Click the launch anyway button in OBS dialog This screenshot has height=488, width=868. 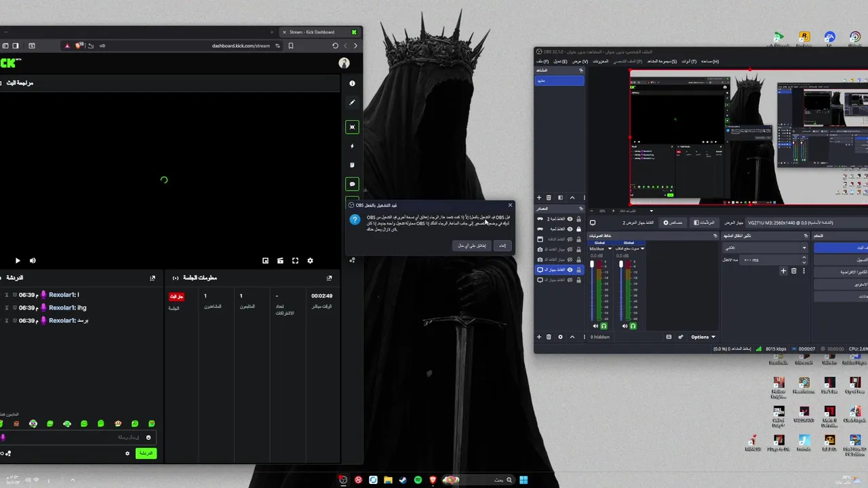pos(472,245)
